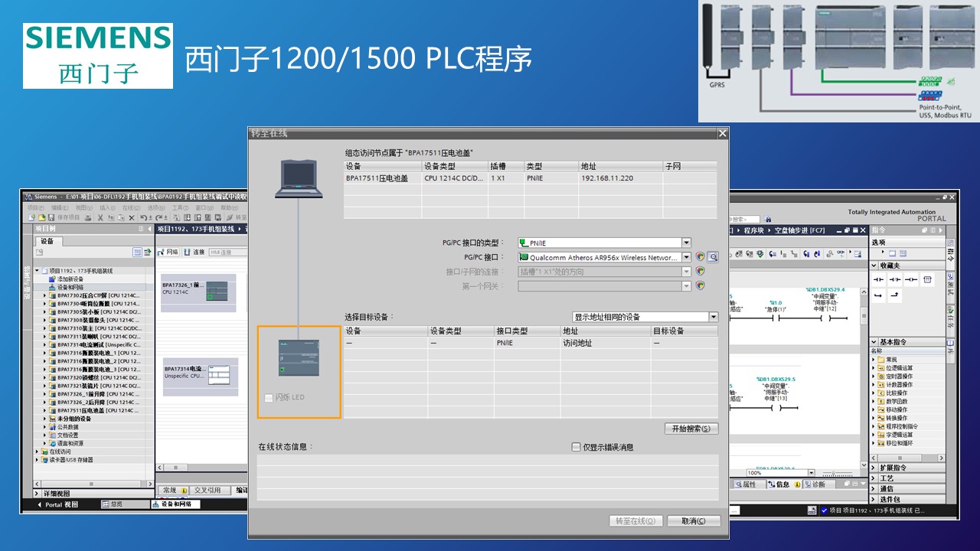Click the cut scissors icon in left toolbar
The image size is (980, 551).
(x=100, y=218)
